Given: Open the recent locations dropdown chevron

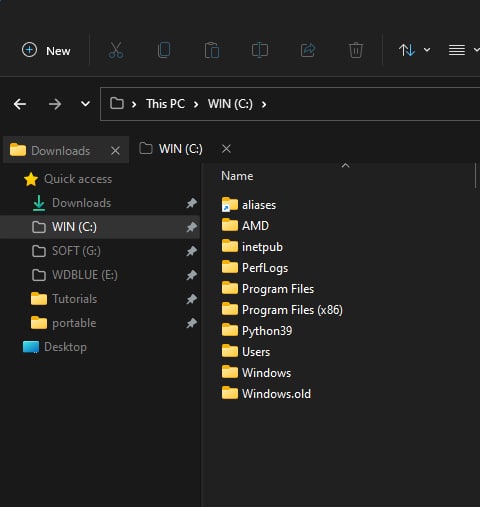Looking at the screenshot, I should coord(85,104).
